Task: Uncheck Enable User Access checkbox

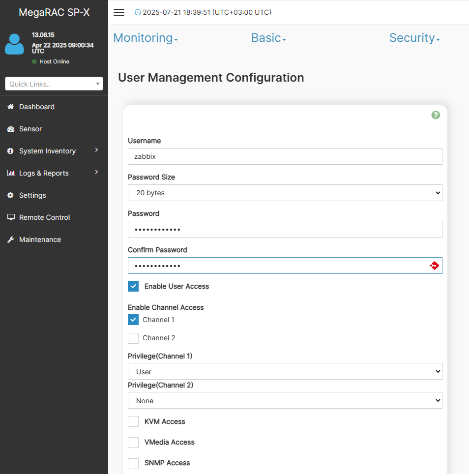Action: click(133, 286)
